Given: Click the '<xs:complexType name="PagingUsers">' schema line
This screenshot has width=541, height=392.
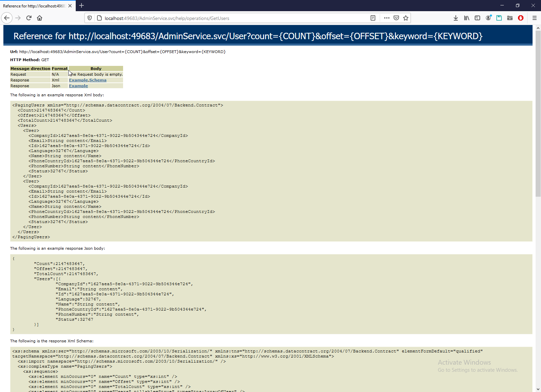Looking at the screenshot, I should [65, 367].
